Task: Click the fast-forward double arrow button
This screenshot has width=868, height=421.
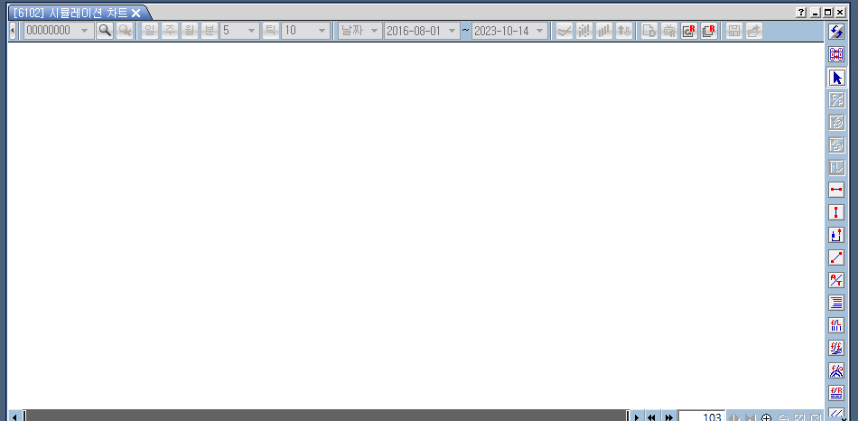Action: 668,417
